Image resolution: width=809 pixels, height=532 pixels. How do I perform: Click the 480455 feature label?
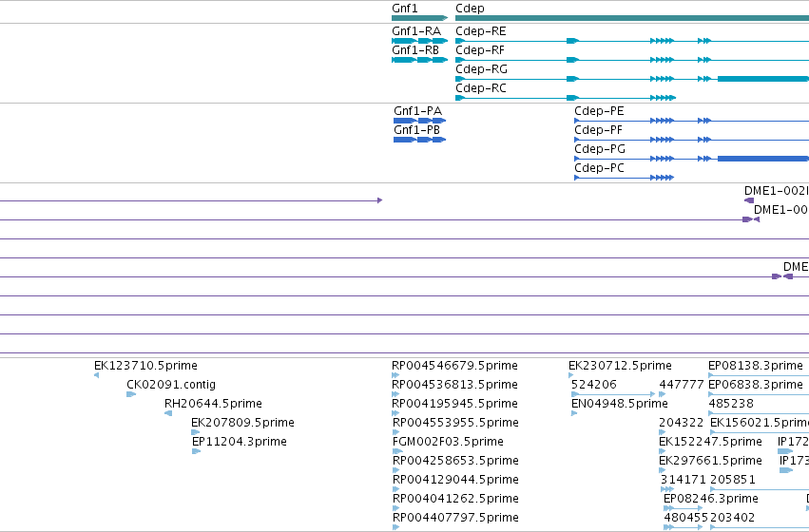[686, 518]
